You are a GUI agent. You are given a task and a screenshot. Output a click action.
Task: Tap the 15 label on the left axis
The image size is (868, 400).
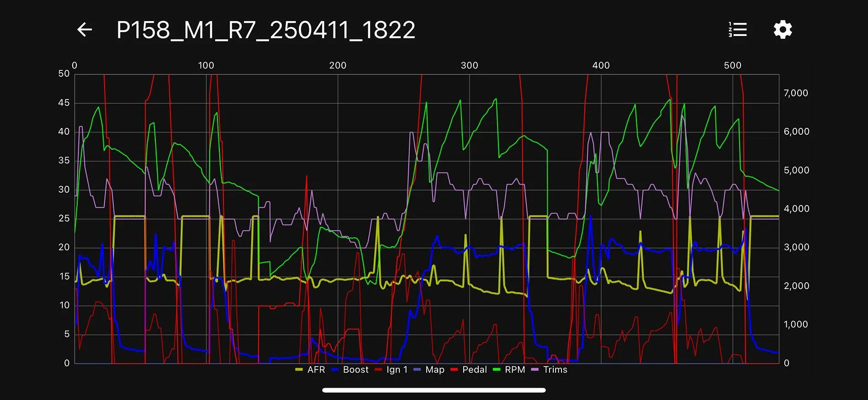pyautogui.click(x=64, y=276)
